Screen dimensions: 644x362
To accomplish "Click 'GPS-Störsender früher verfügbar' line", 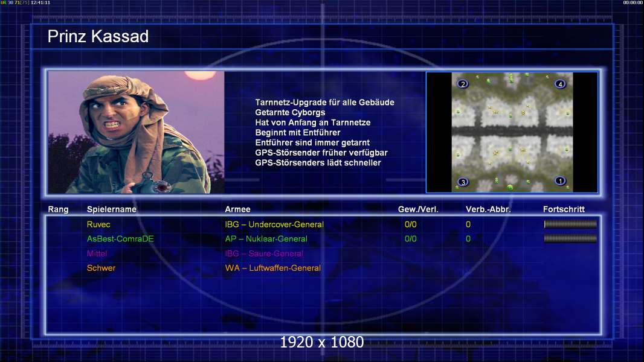I will coord(321,153).
